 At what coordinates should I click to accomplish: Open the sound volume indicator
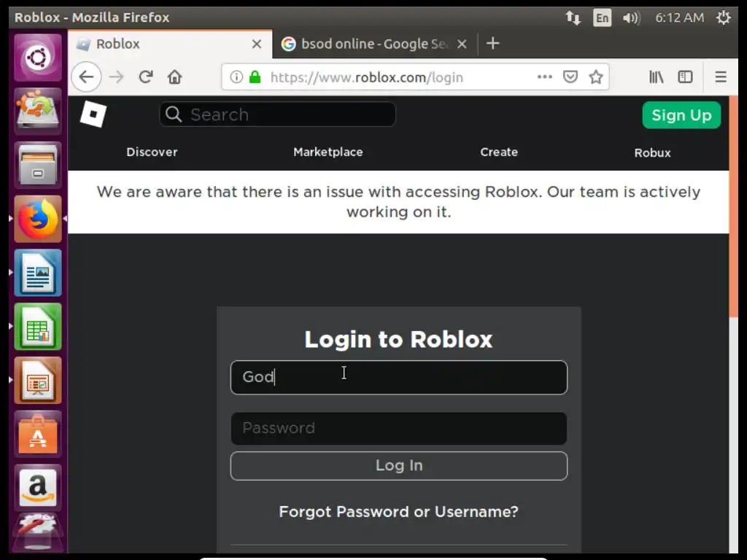[x=632, y=17]
